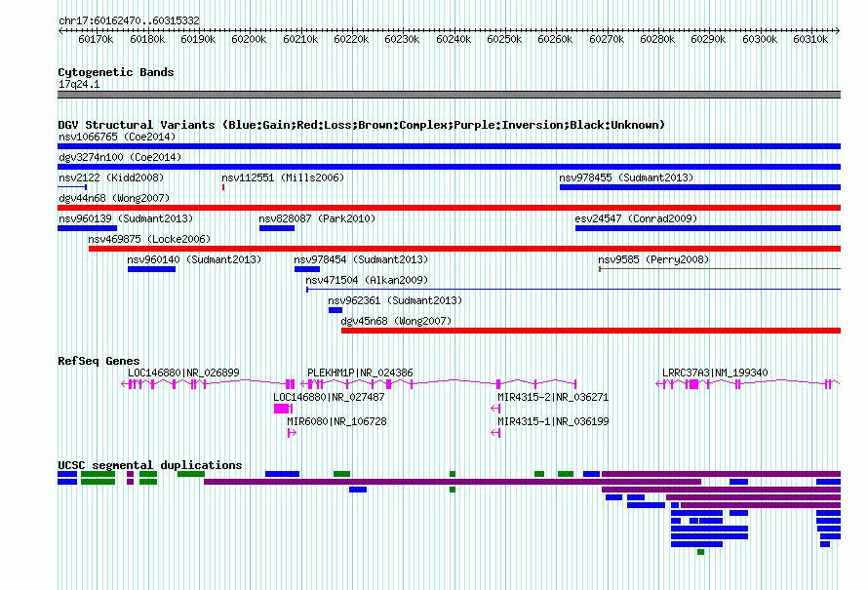The width and height of the screenshot is (868, 590).
Task: Click the 60170k ruler tick label
Action: (96, 39)
